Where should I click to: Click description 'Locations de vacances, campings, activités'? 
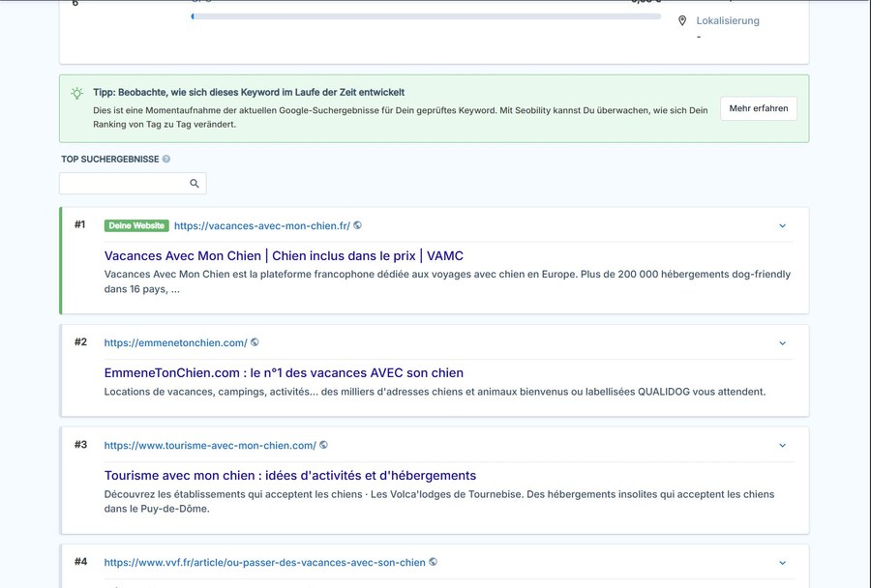pyautogui.click(x=435, y=392)
